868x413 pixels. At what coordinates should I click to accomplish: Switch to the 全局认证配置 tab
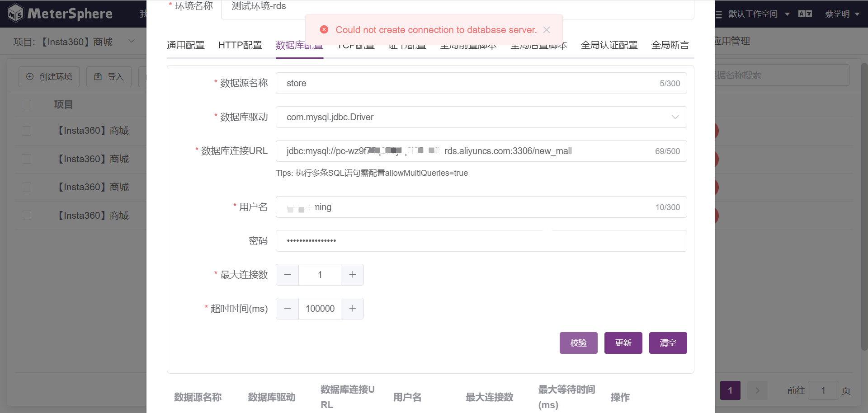pos(609,45)
